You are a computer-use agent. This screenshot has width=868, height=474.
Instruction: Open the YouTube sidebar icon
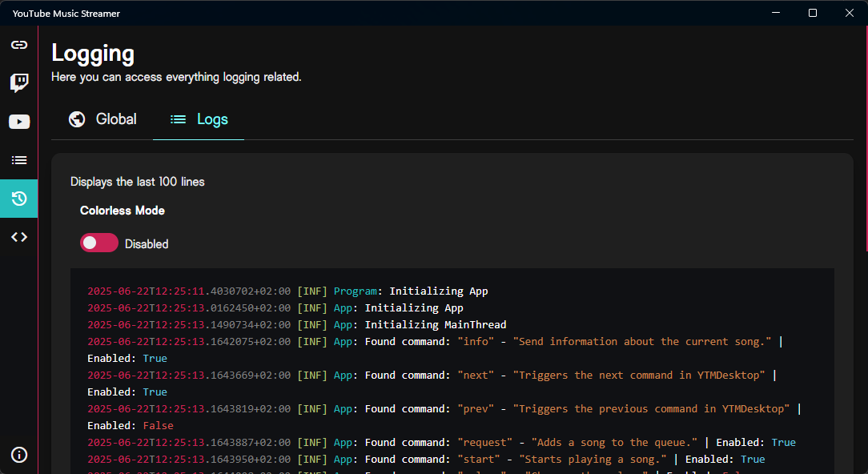tap(19, 122)
